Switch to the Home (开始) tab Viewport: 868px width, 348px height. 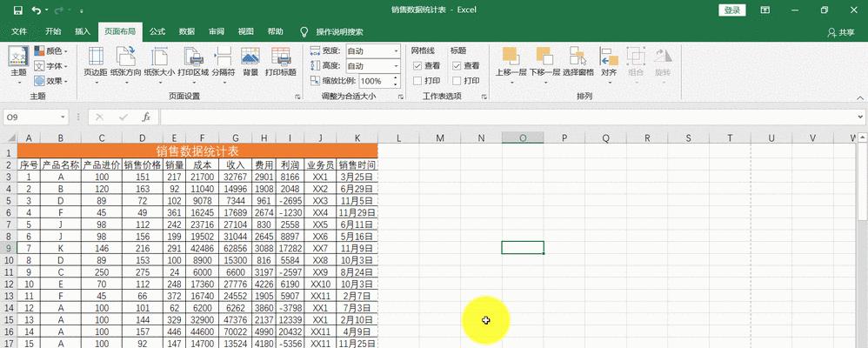pyautogui.click(x=53, y=31)
